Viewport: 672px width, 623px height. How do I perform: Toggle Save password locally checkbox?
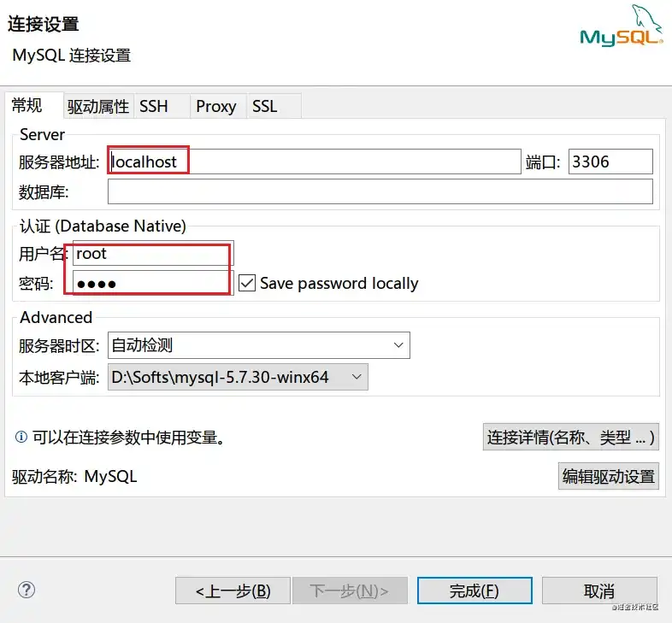(247, 283)
